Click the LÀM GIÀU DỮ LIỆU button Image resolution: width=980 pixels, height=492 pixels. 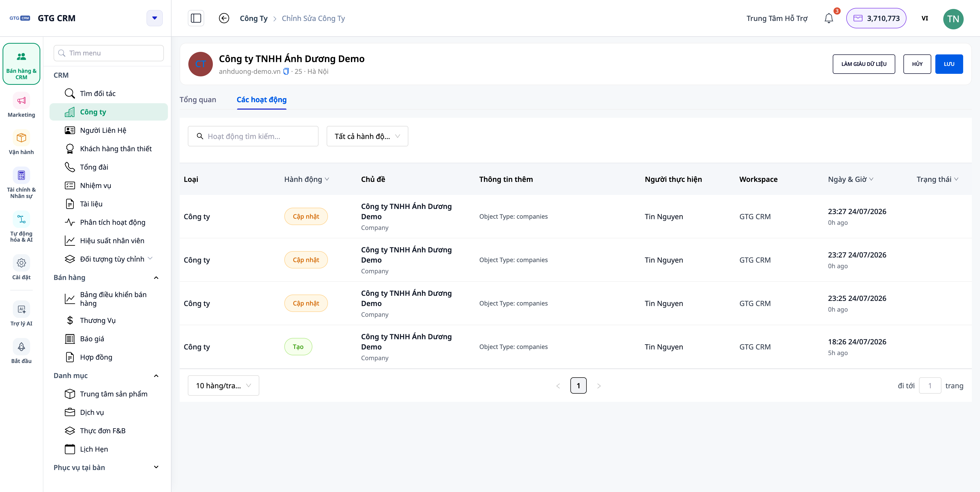(864, 64)
